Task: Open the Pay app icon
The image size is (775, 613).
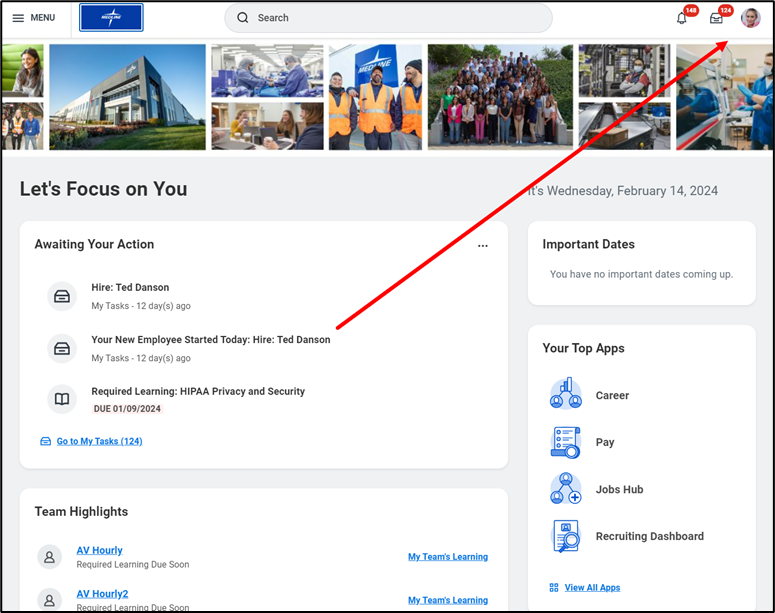Action: [565, 442]
